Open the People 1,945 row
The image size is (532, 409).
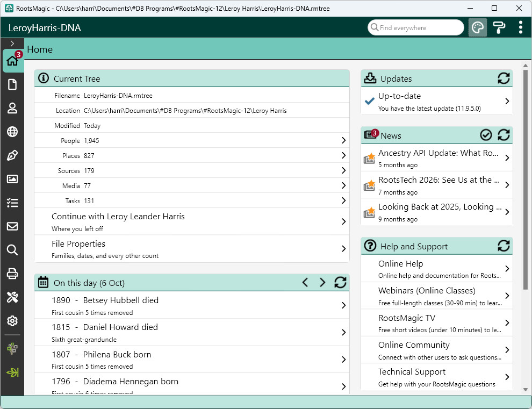(x=192, y=140)
